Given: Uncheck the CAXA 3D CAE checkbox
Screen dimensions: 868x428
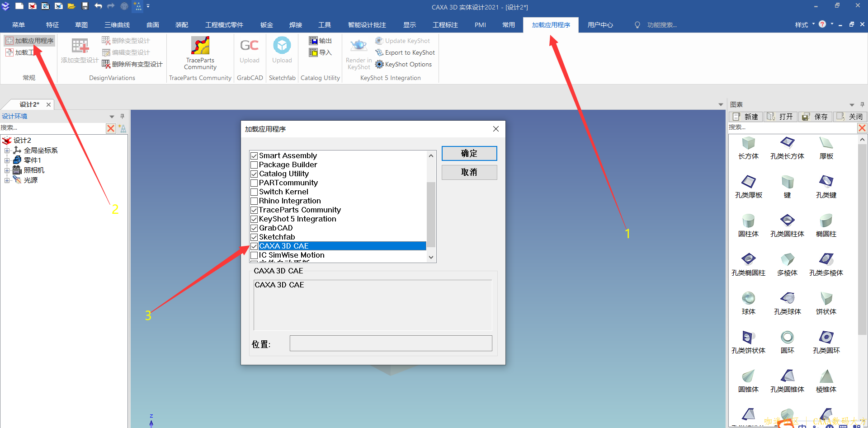Looking at the screenshot, I should click(254, 246).
